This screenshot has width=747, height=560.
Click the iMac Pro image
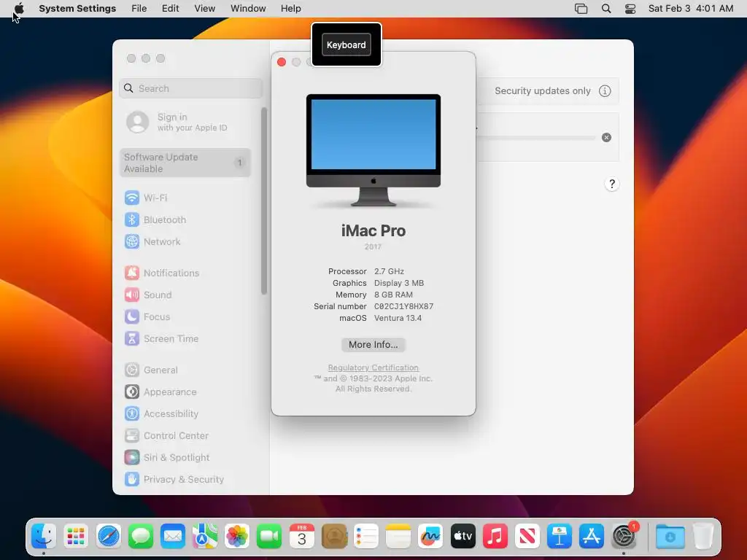[x=373, y=150]
